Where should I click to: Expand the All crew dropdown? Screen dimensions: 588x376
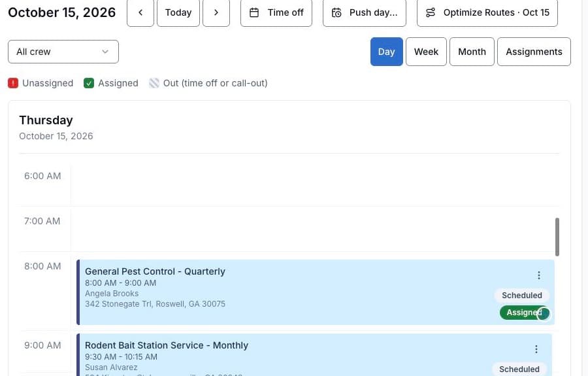click(63, 52)
